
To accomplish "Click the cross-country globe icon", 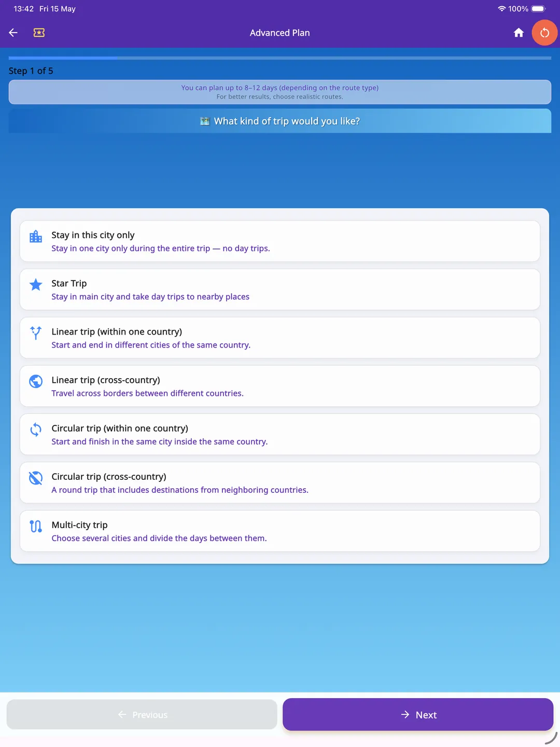I will click(36, 381).
